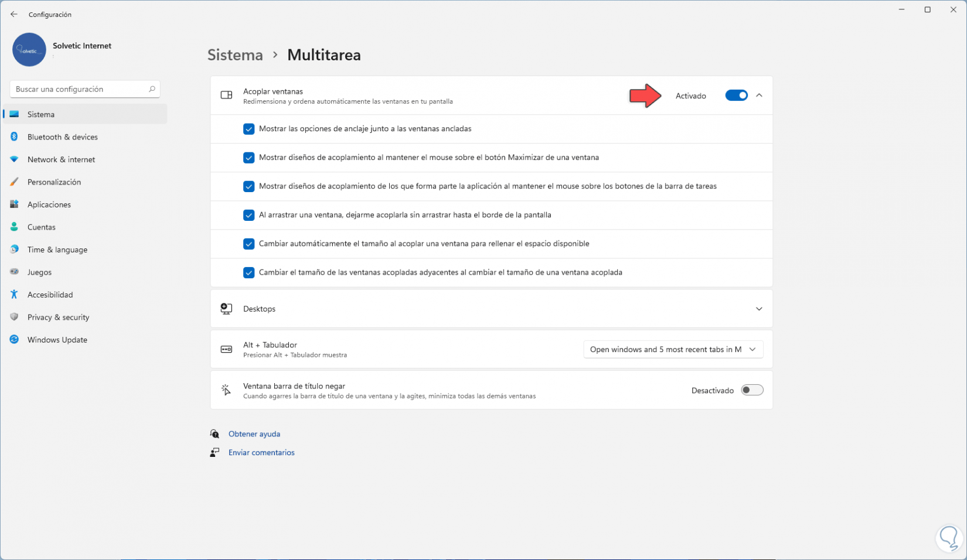The height and width of the screenshot is (560, 967).
Task: Collapse the Acoplar ventanas section chevron
Action: point(759,95)
